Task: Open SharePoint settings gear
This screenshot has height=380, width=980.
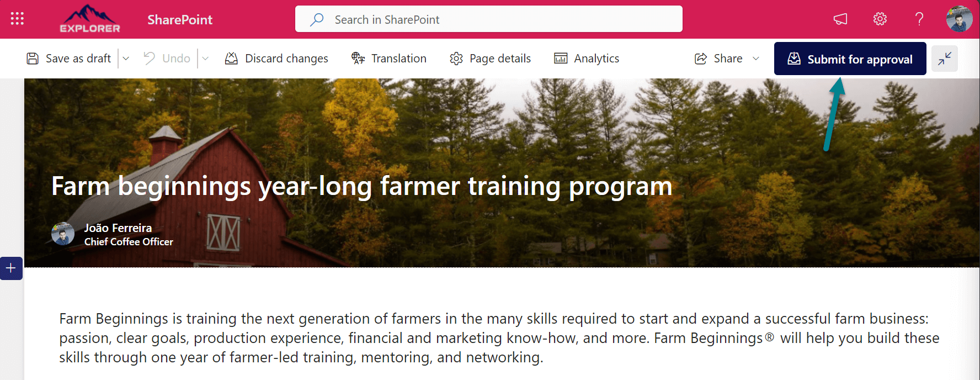Action: (x=880, y=18)
